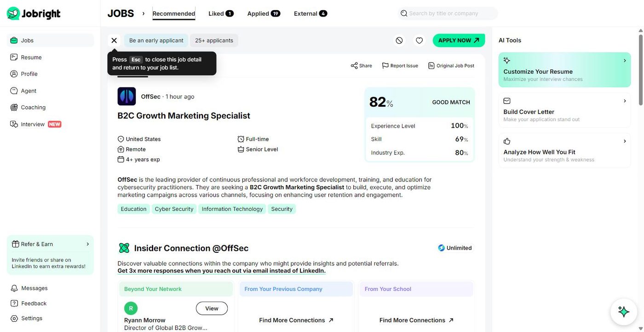Click the Jobright logo
This screenshot has height=332, width=644.
click(34, 13)
